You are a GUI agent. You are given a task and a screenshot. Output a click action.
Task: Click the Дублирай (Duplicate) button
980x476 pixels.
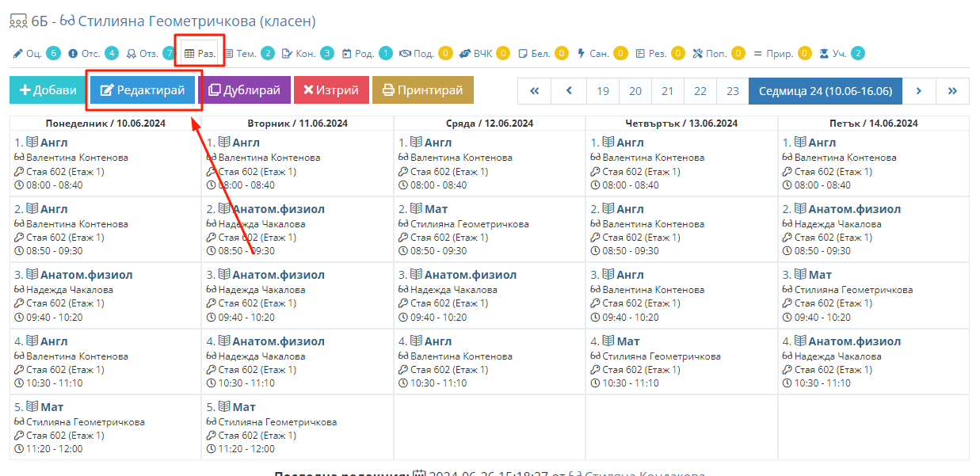coord(244,90)
